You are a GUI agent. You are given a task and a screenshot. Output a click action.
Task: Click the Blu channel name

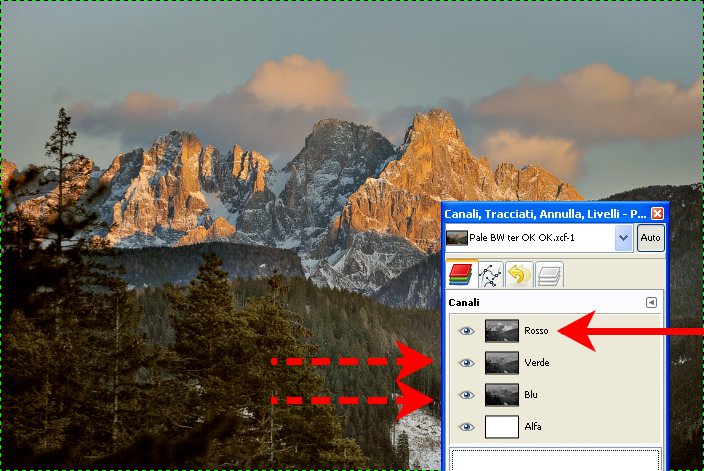pos(531,394)
